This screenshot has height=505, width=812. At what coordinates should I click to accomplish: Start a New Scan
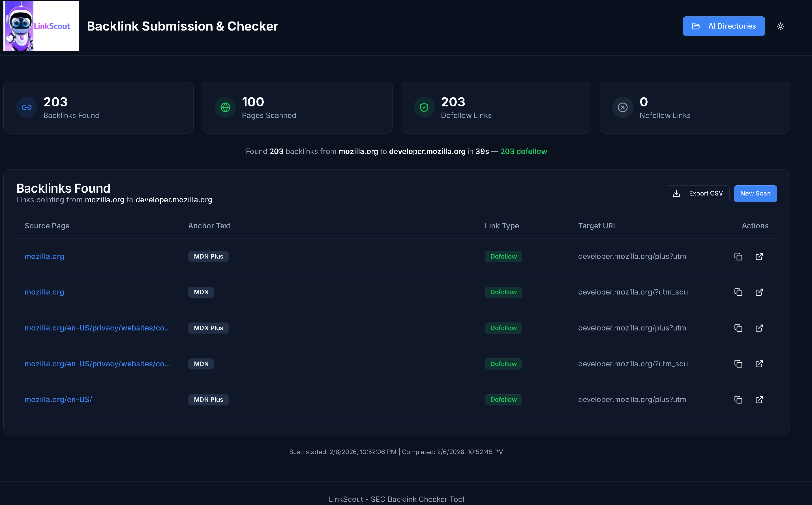(x=755, y=194)
